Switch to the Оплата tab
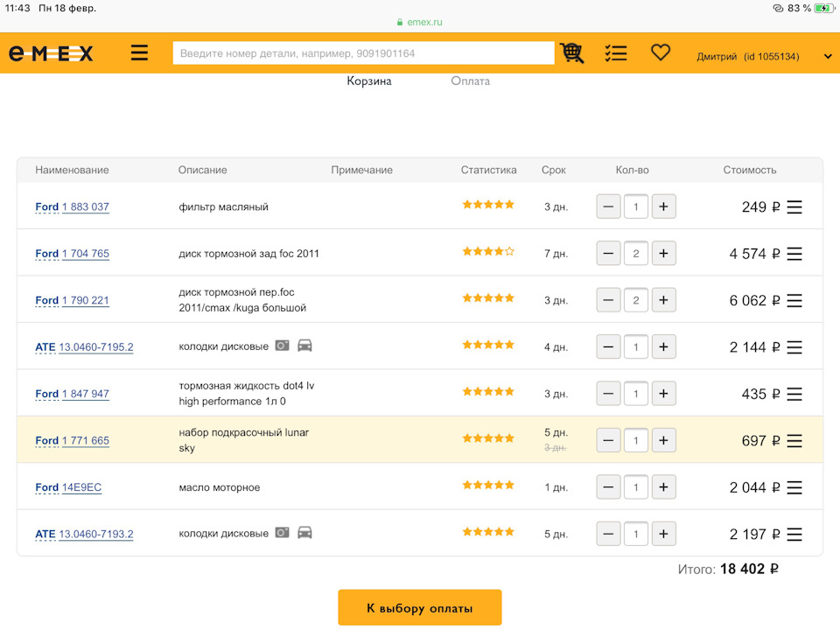This screenshot has width=840, height=630. [x=470, y=81]
